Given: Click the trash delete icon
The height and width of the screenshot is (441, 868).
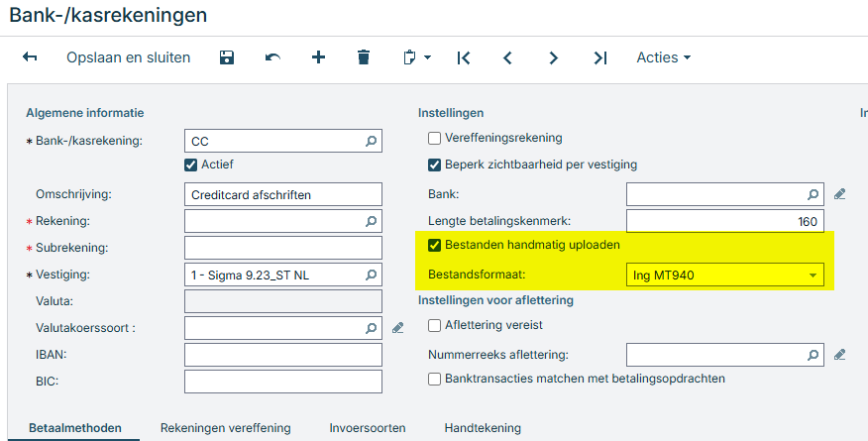Looking at the screenshot, I should coord(363,57).
